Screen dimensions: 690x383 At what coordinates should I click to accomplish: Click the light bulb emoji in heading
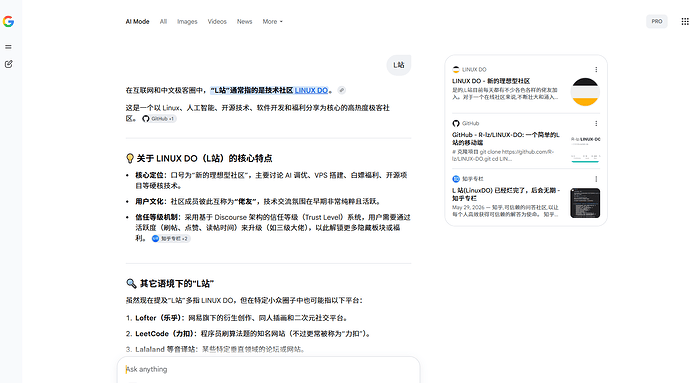pyautogui.click(x=130, y=158)
